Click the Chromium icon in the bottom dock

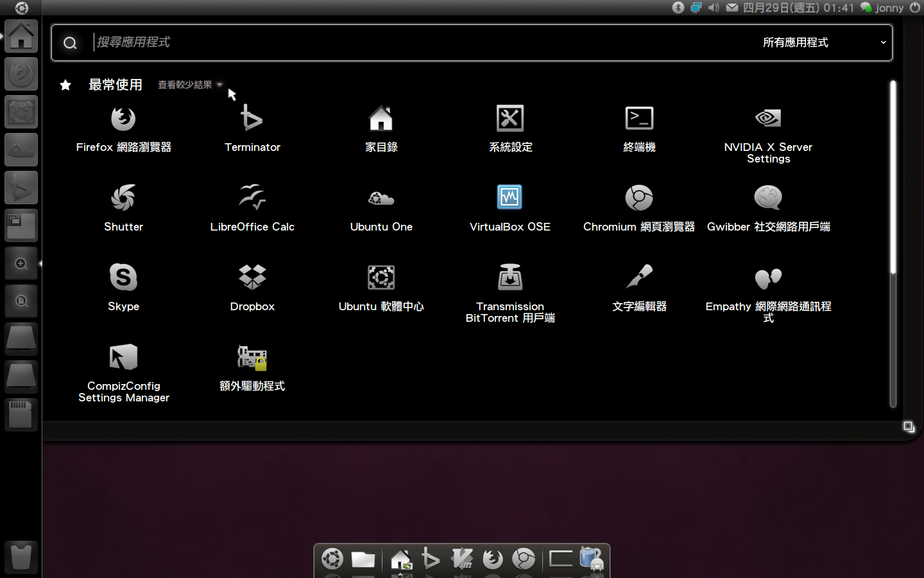(x=524, y=559)
